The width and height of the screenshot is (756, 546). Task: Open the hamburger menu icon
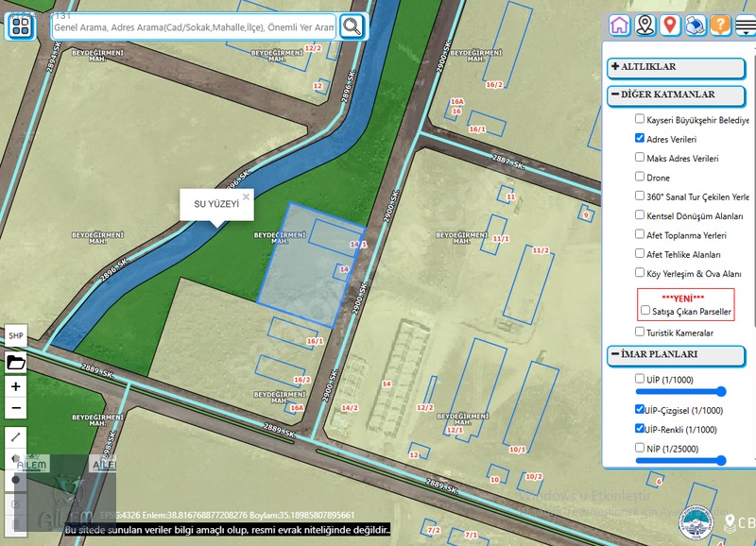coord(746,26)
